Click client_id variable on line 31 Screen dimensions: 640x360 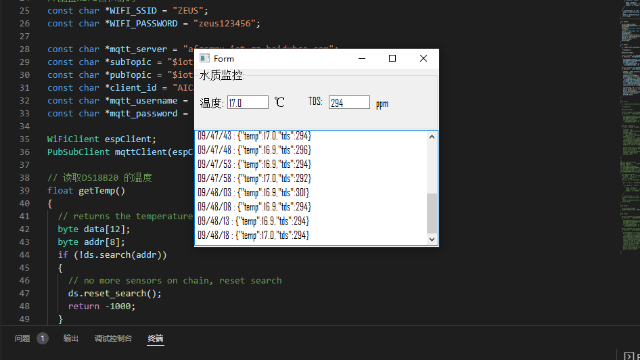[133, 88]
